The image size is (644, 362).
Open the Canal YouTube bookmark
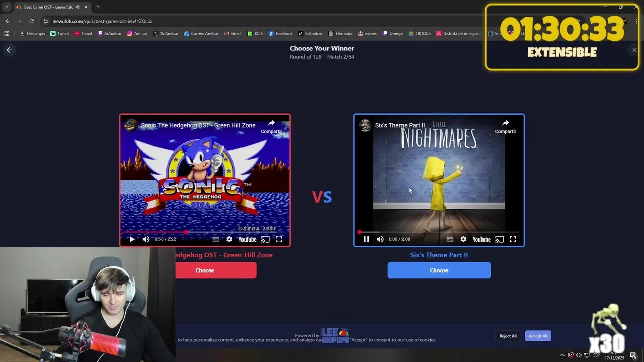coord(84,34)
